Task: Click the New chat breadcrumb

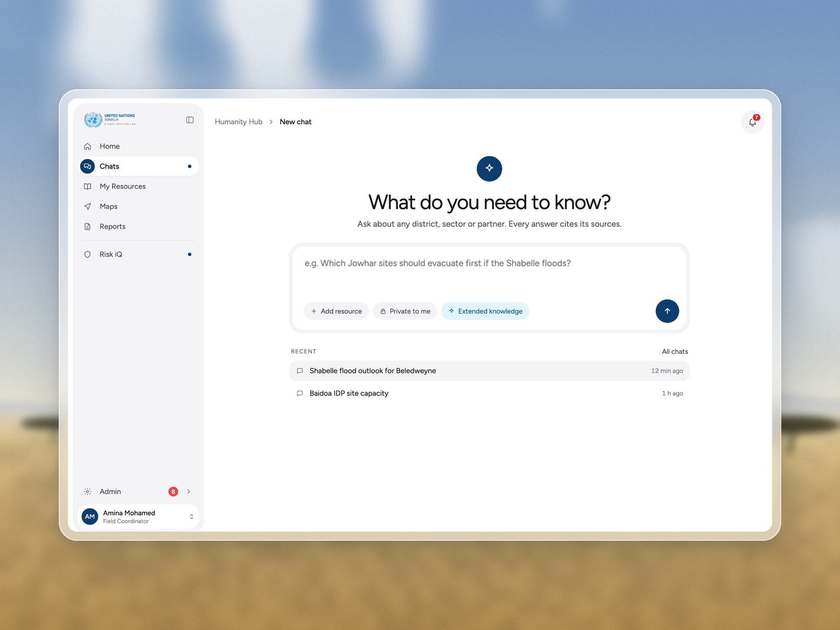Action: 296,122
